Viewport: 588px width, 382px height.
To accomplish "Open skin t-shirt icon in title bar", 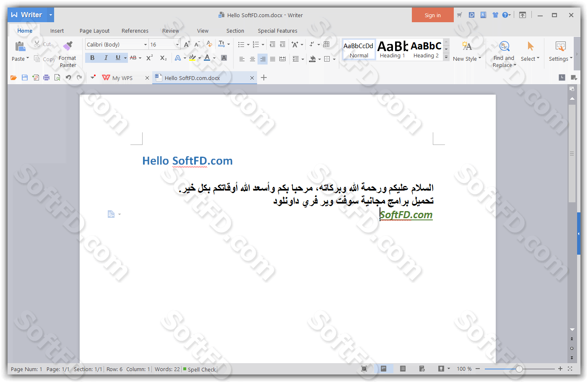I will [495, 15].
